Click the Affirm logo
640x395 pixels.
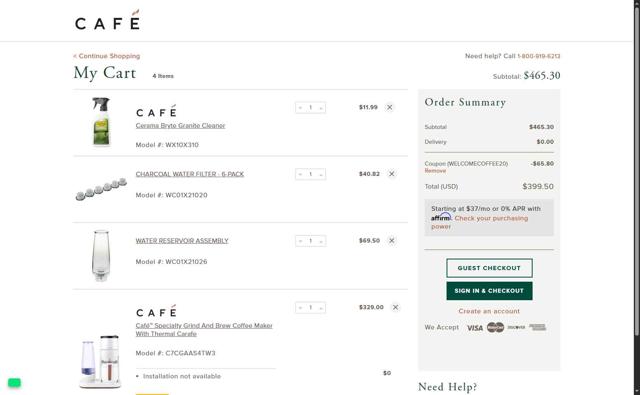pyautogui.click(x=441, y=217)
